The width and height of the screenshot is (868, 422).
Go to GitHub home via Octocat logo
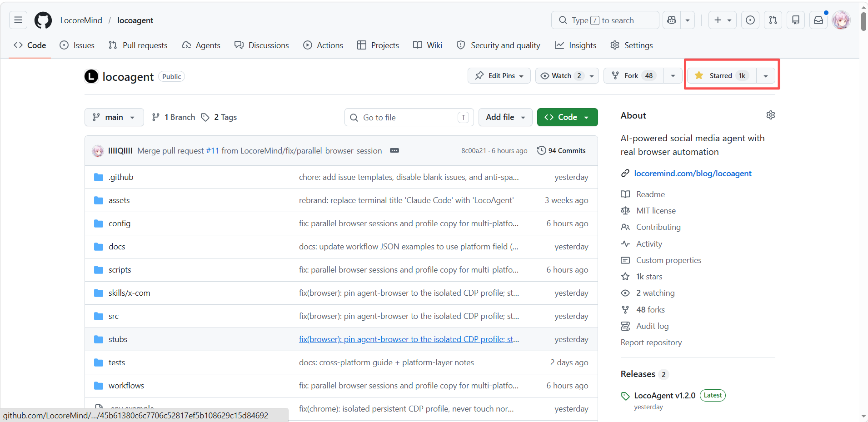tap(43, 20)
